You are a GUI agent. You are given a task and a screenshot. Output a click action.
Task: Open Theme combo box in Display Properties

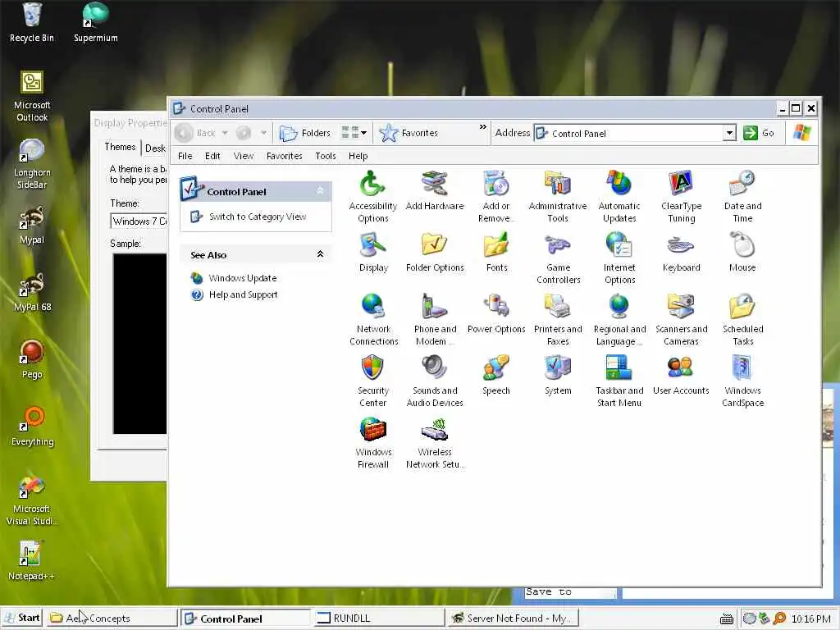[x=139, y=221]
